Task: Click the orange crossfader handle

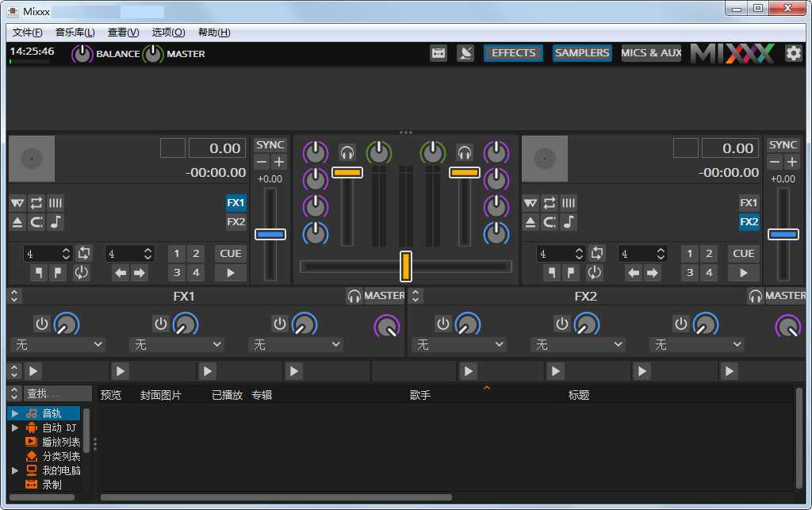Action: (x=406, y=267)
